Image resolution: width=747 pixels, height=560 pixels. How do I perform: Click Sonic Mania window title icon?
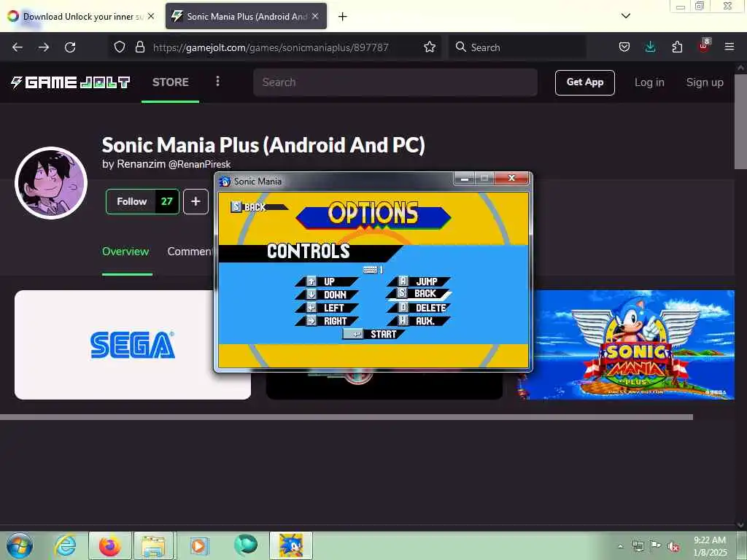pyautogui.click(x=225, y=181)
